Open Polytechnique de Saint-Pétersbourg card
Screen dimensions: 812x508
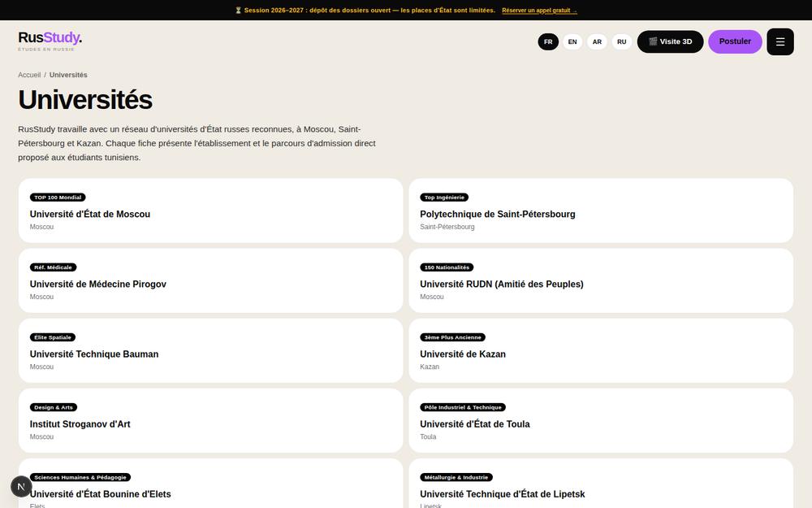[601, 211]
